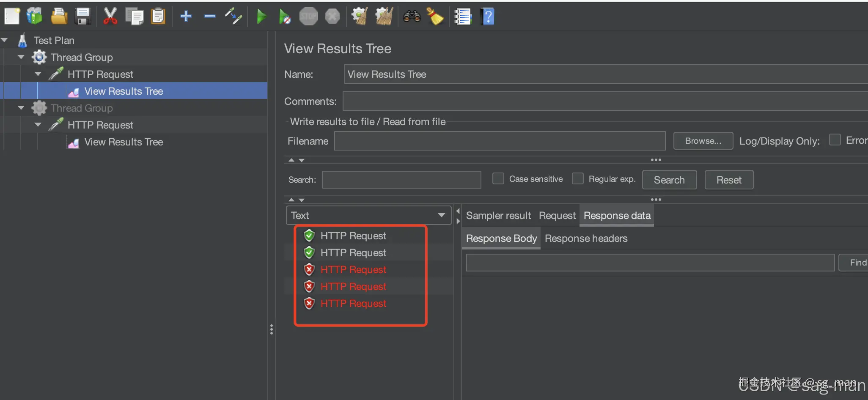Switch to the Request tab
Screen dimensions: 868x400
point(557,216)
